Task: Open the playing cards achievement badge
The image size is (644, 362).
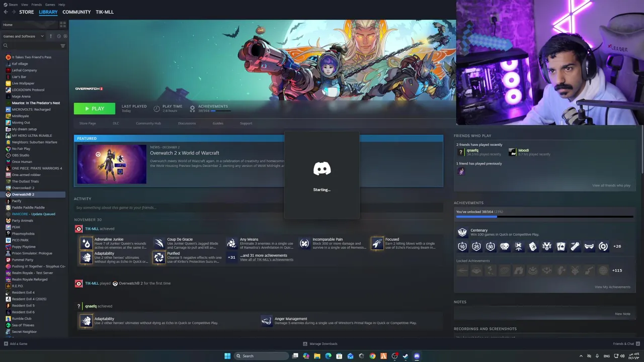Action: tap(561, 246)
